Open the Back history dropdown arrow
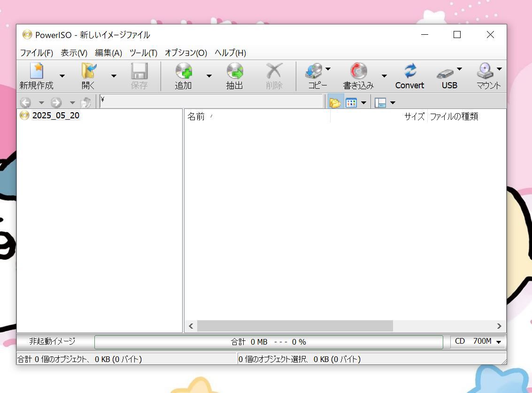Viewport: 532px width, 393px height. pyautogui.click(x=41, y=103)
